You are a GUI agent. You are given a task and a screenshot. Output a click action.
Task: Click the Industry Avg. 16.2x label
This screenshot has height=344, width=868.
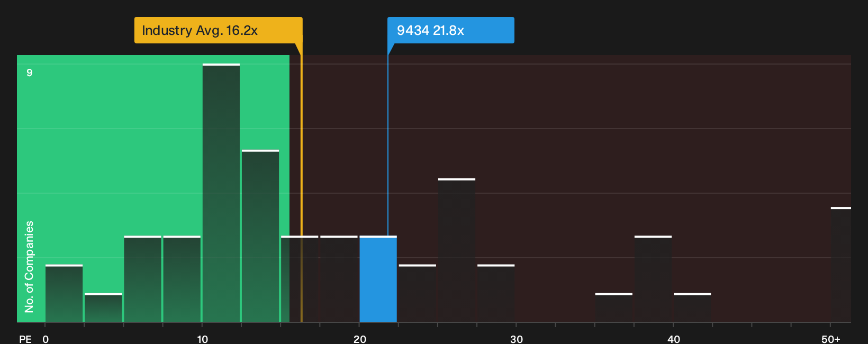[218, 30]
